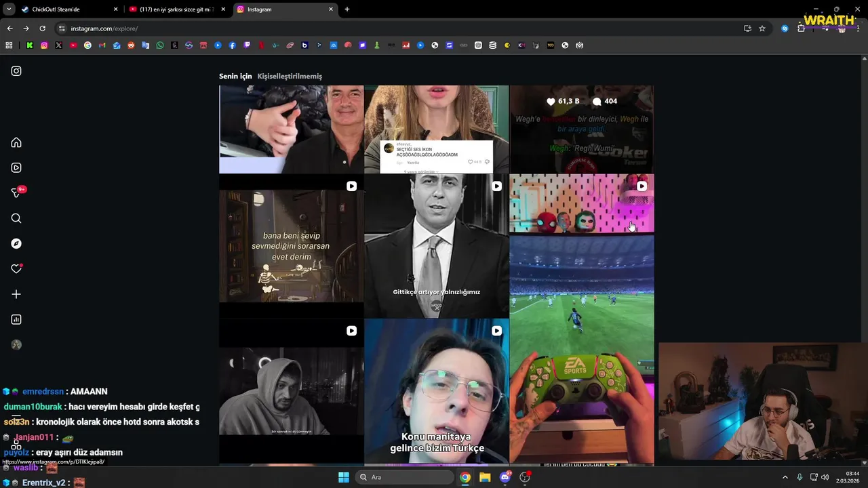This screenshot has width=868, height=488.
Task: Open the dashboard chart icon in sidebar
Action: click(16, 319)
